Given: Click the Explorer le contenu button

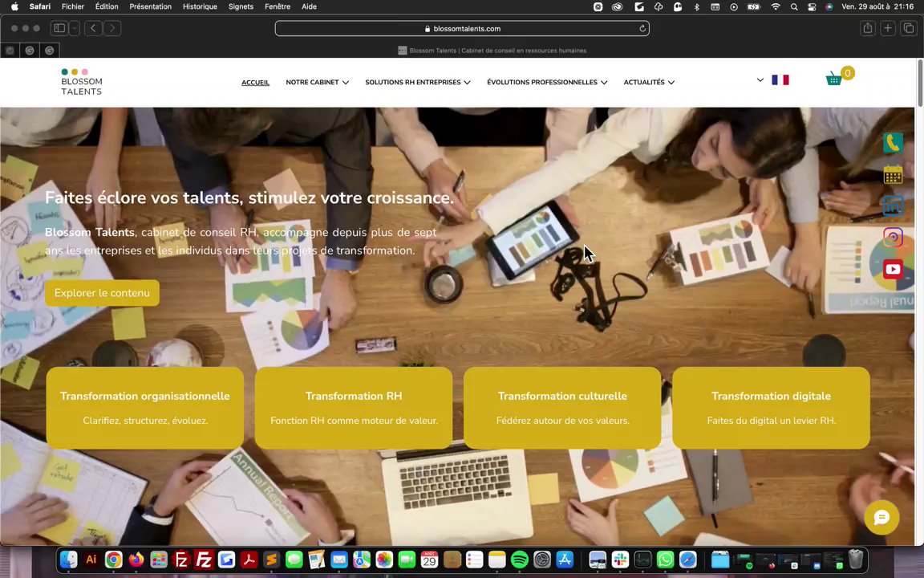Looking at the screenshot, I should tap(102, 293).
